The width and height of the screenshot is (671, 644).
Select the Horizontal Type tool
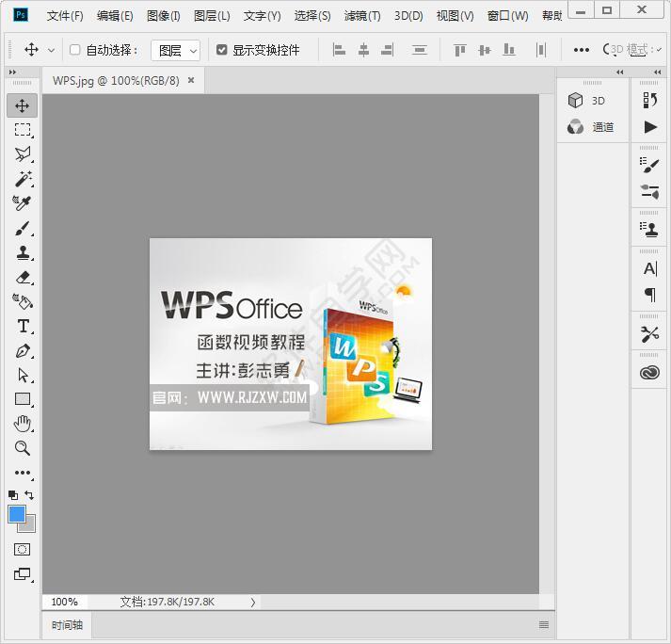[x=23, y=326]
